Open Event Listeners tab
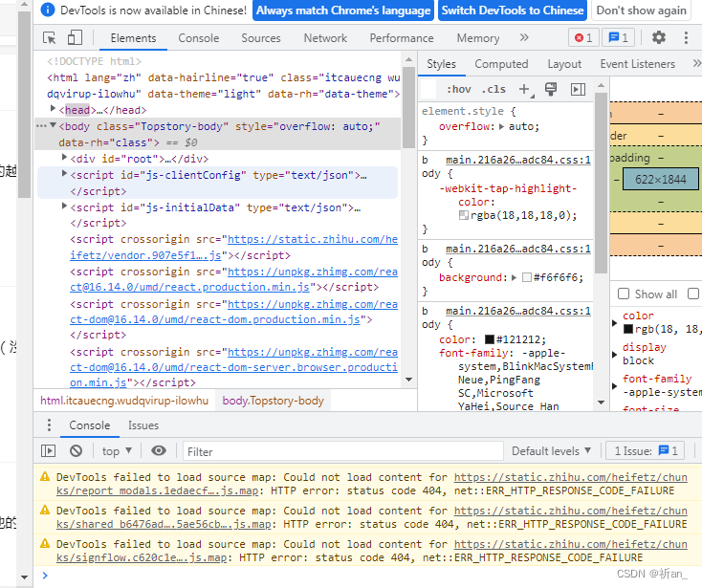Image resolution: width=702 pixels, height=588 pixels. coord(638,64)
